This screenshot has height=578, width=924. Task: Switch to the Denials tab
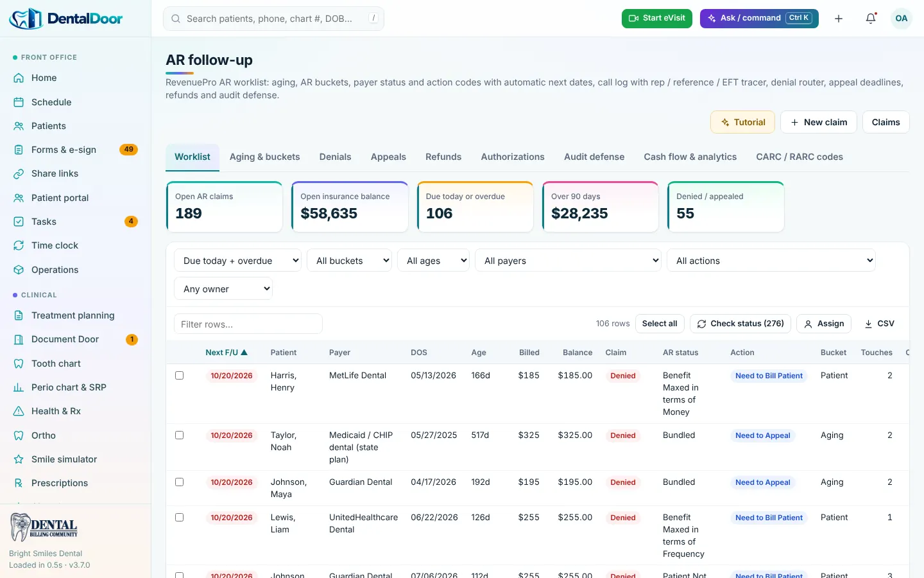[335, 157]
